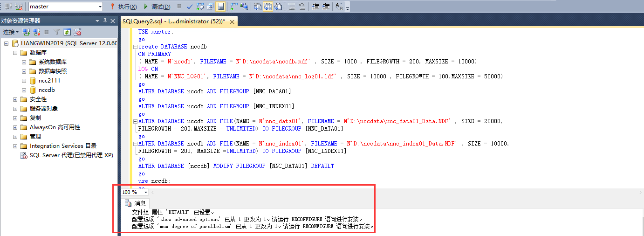The height and width of the screenshot is (236, 644).
Task: Open the Query Options icon
Action: point(211,7)
